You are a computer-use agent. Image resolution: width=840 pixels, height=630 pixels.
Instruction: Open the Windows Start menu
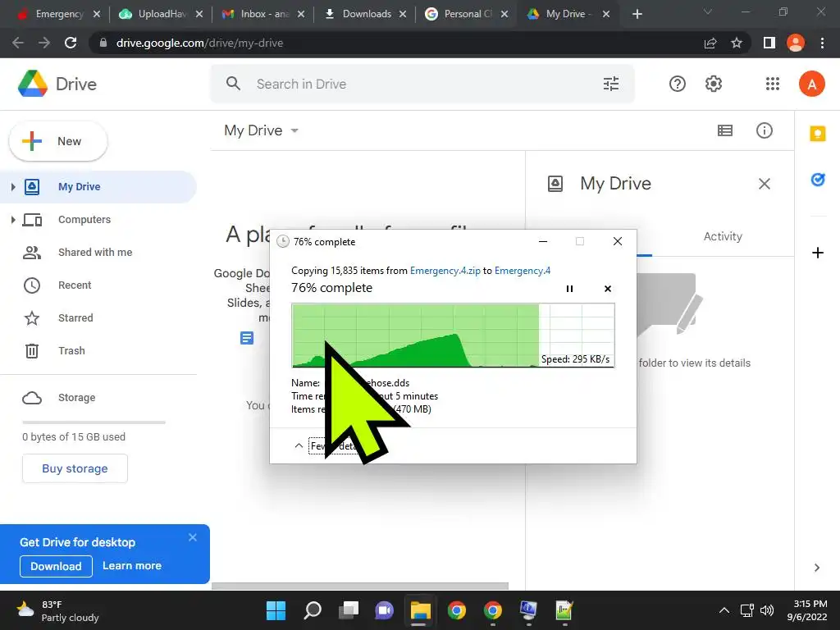[x=276, y=610]
